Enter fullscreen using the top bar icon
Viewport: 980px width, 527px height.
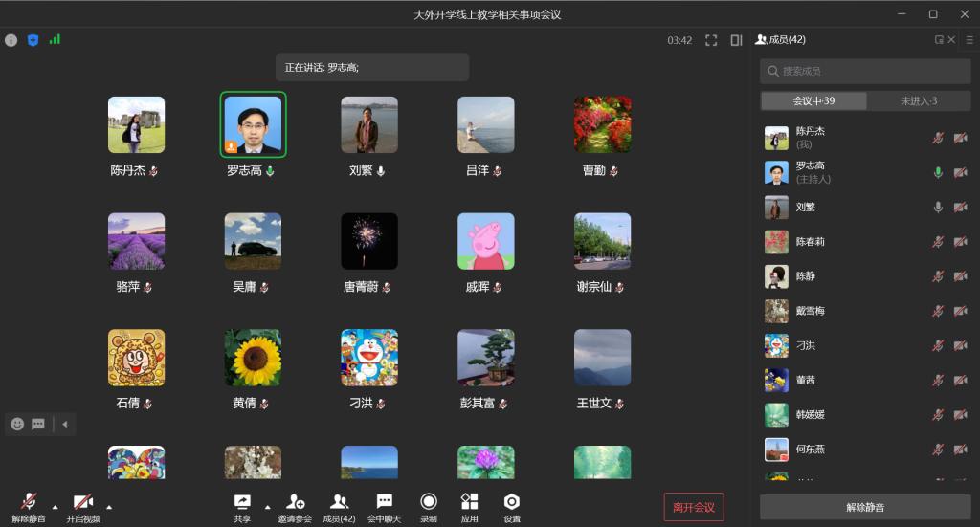click(711, 40)
